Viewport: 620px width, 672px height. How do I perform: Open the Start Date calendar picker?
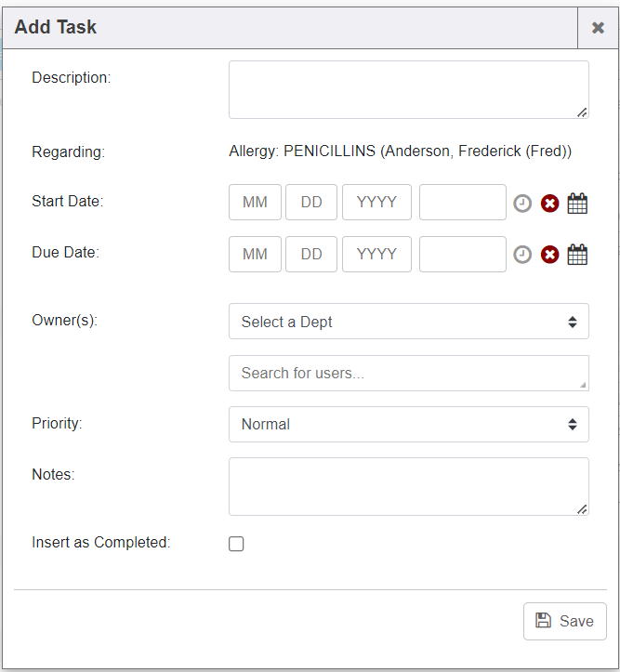577,204
